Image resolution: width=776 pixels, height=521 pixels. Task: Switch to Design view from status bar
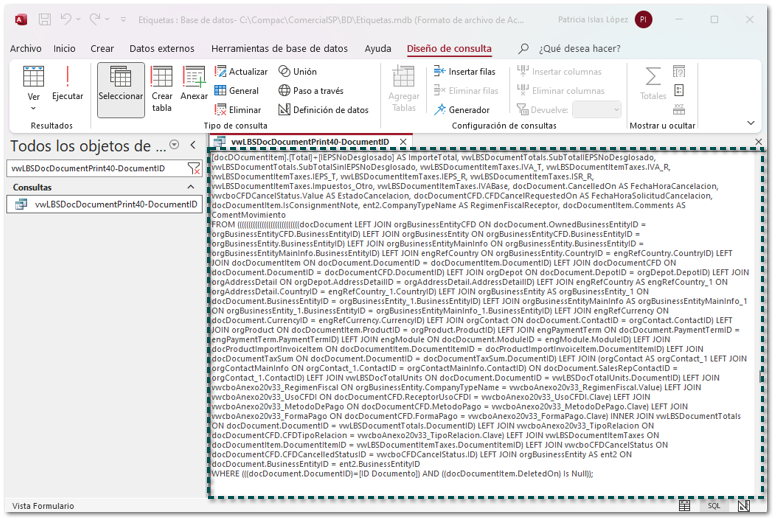744,507
